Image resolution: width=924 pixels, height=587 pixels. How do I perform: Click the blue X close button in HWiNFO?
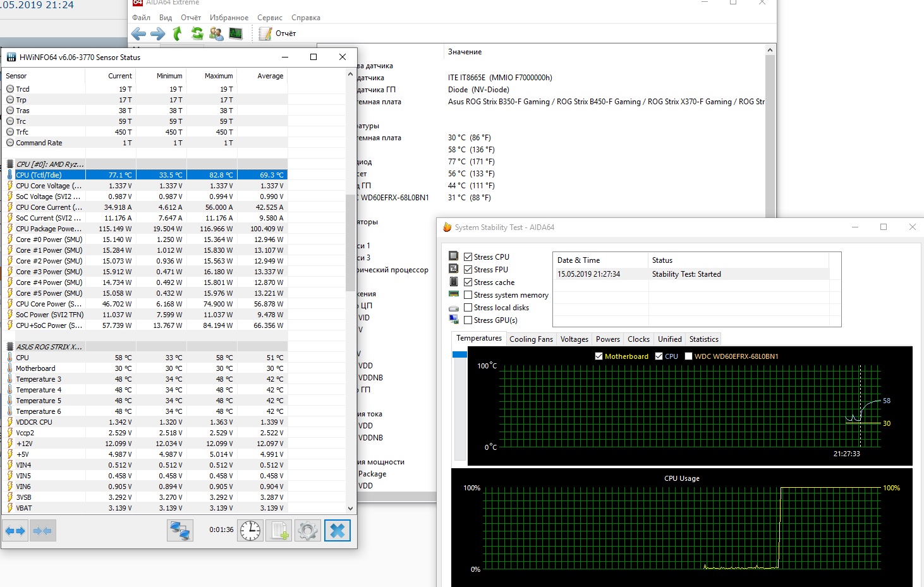click(337, 531)
